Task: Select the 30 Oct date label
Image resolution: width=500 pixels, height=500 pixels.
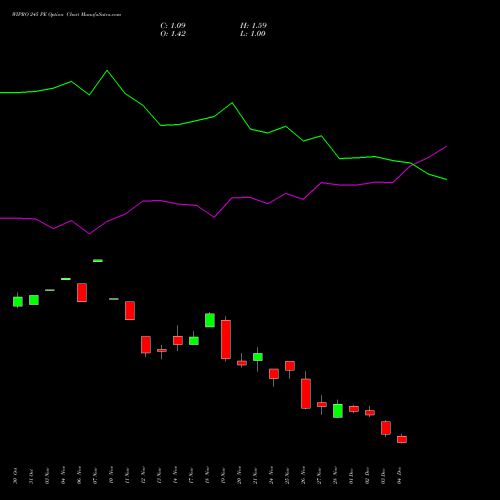Action: (x=15, y=476)
